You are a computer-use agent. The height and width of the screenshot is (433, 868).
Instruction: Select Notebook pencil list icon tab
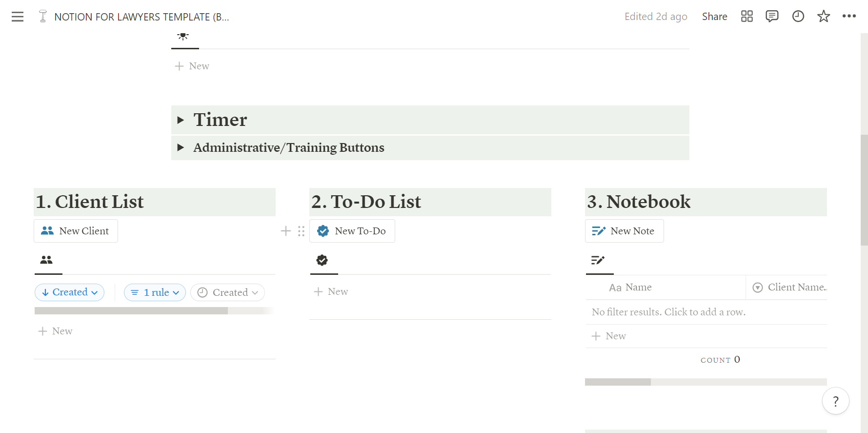[598, 260]
